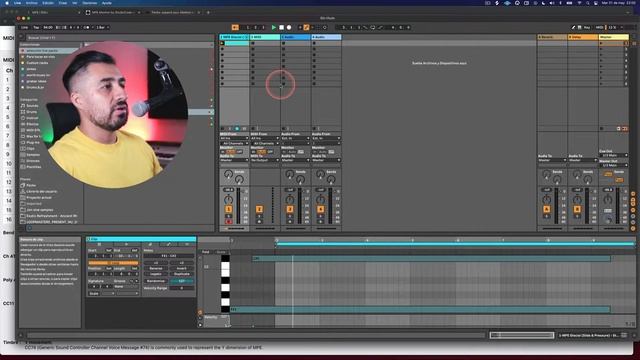Viewport: 640px width, 360px height.
Task: Open the Opciones menu
Action: [90, 3]
